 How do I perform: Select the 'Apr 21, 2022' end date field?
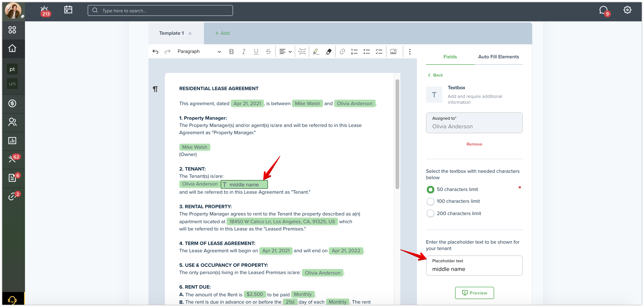point(346,251)
